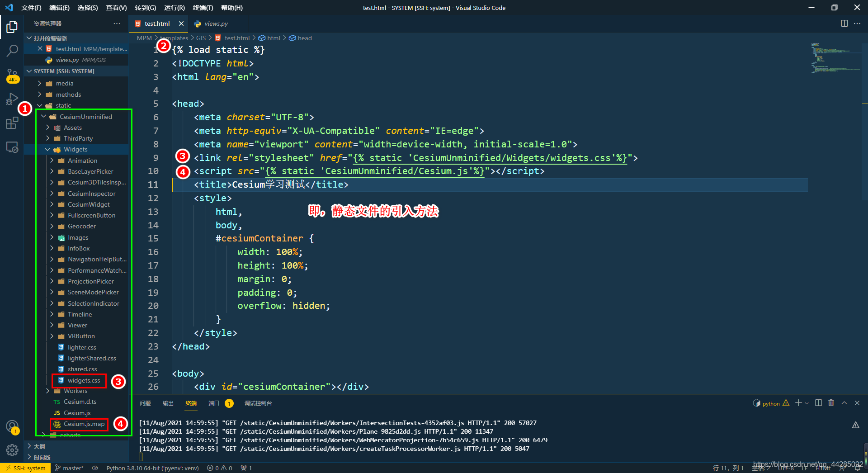Select Python 3.8.10 interpreter in status bar

pyautogui.click(x=152, y=468)
